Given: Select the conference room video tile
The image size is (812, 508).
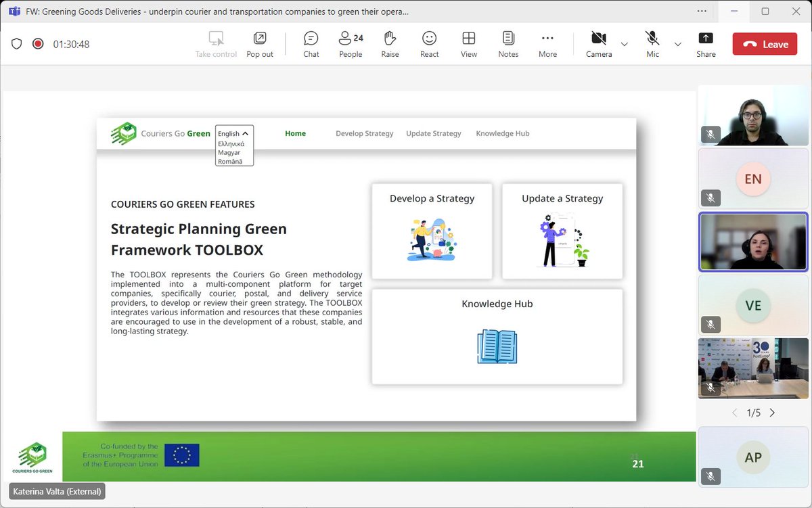Looking at the screenshot, I should click(x=752, y=369).
